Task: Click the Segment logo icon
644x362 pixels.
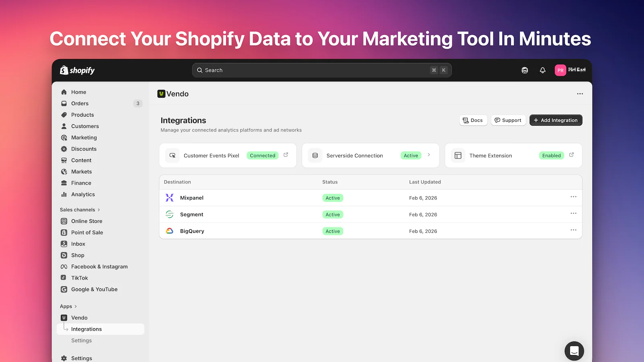Action: click(x=170, y=214)
